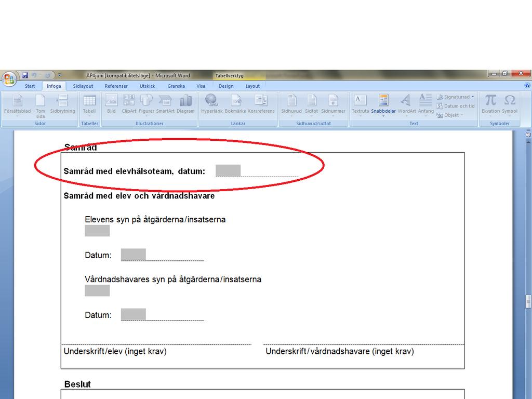The width and height of the screenshot is (532, 399).
Task: Open the Symbol menu
Action: click(x=510, y=105)
